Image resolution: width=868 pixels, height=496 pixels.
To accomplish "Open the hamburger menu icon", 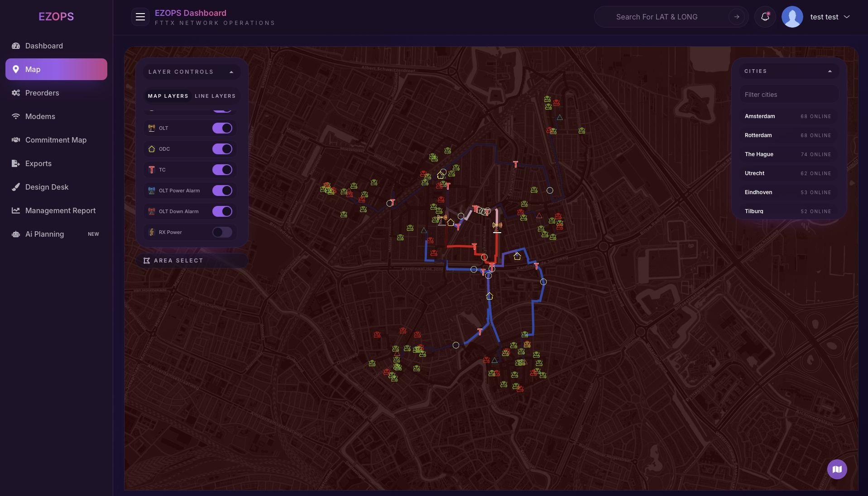I will coord(140,17).
